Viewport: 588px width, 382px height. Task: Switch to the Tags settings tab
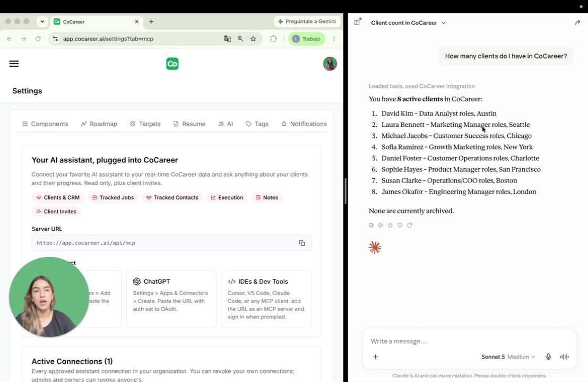257,124
